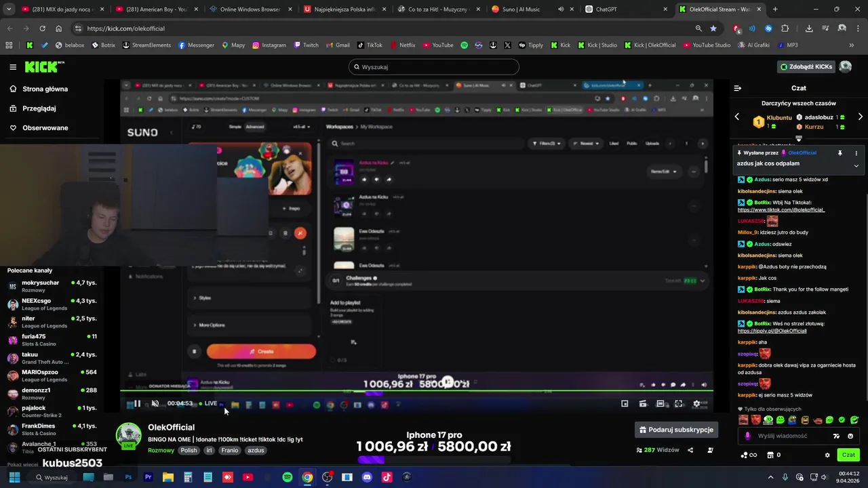The width and height of the screenshot is (868, 488).
Task: Open the channel points shop icon
Action: coord(770,455)
